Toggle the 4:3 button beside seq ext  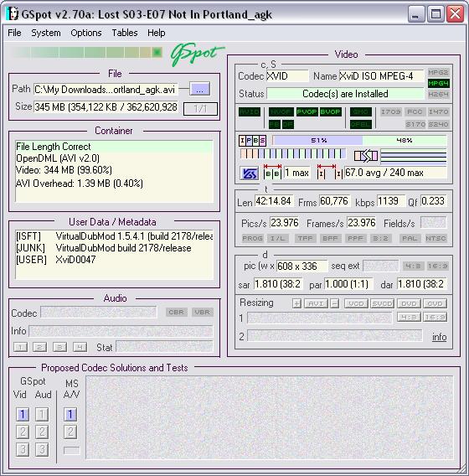413,266
